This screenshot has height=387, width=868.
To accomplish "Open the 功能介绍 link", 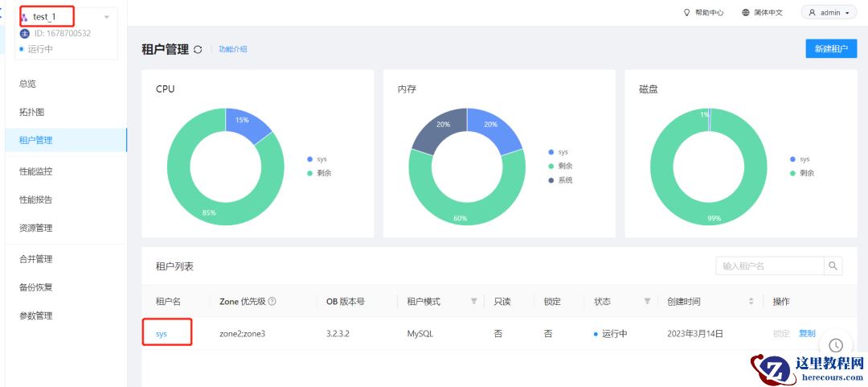I will [x=233, y=49].
